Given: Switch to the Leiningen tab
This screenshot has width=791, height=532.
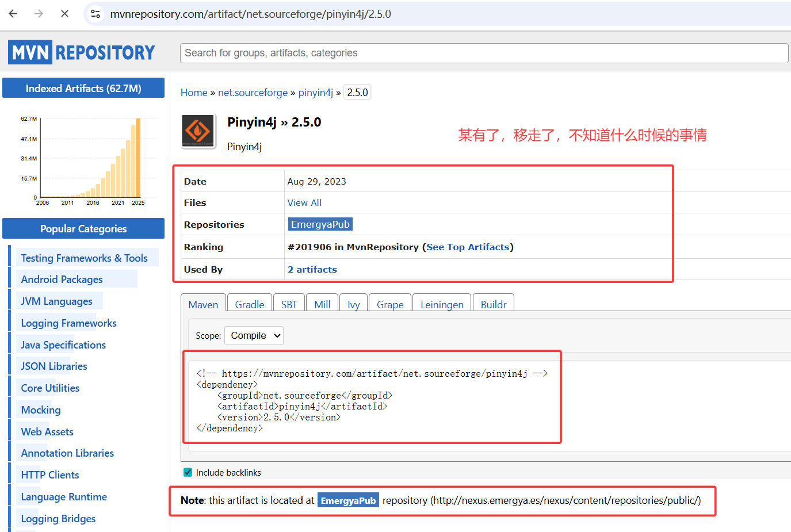Looking at the screenshot, I should click(x=442, y=304).
